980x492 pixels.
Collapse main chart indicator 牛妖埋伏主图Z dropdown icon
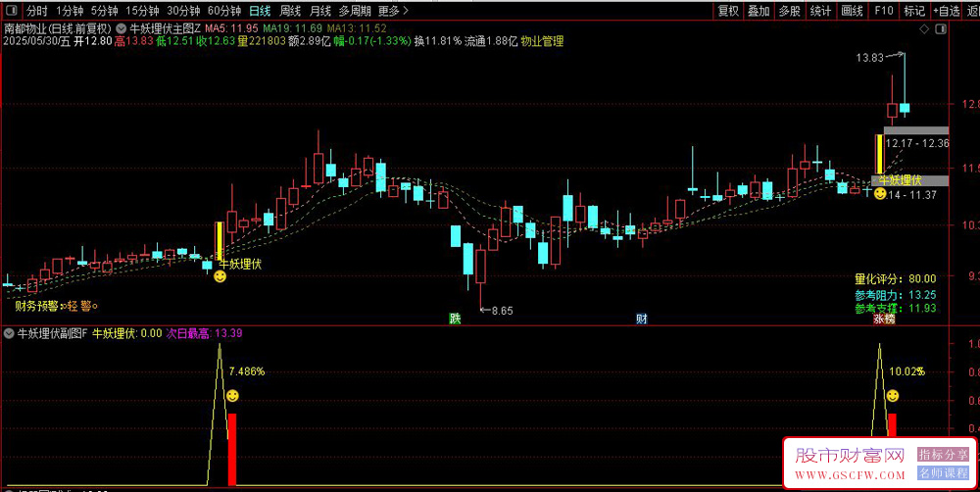[121, 28]
